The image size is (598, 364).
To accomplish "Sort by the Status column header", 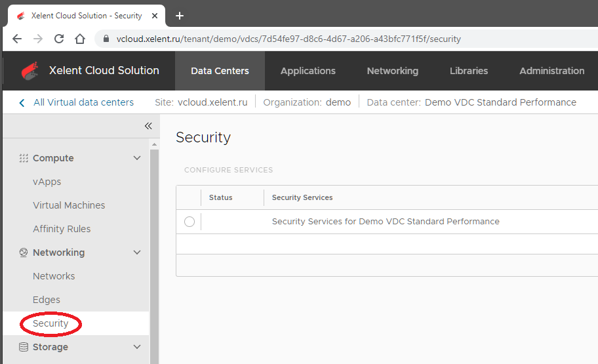I will (x=220, y=197).
